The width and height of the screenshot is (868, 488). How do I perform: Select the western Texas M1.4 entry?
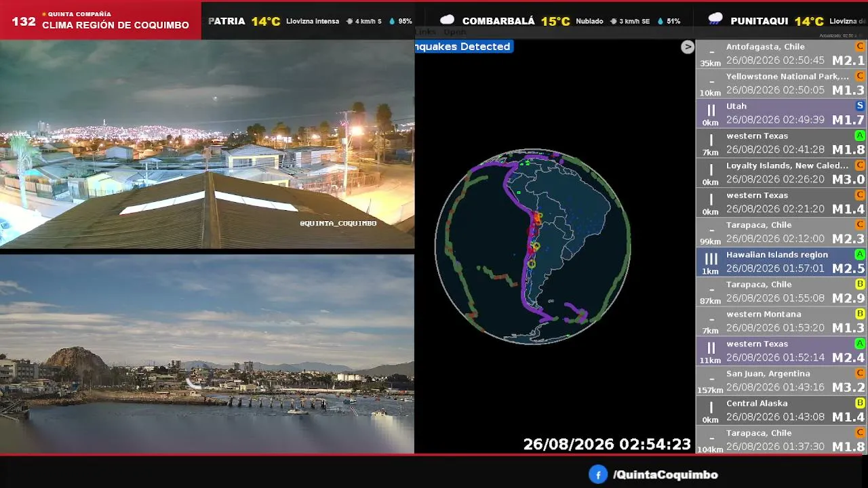point(781,203)
